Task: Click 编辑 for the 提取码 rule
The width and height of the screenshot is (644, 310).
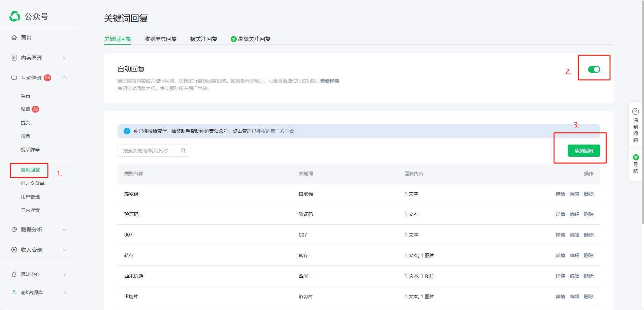Action: [575, 194]
